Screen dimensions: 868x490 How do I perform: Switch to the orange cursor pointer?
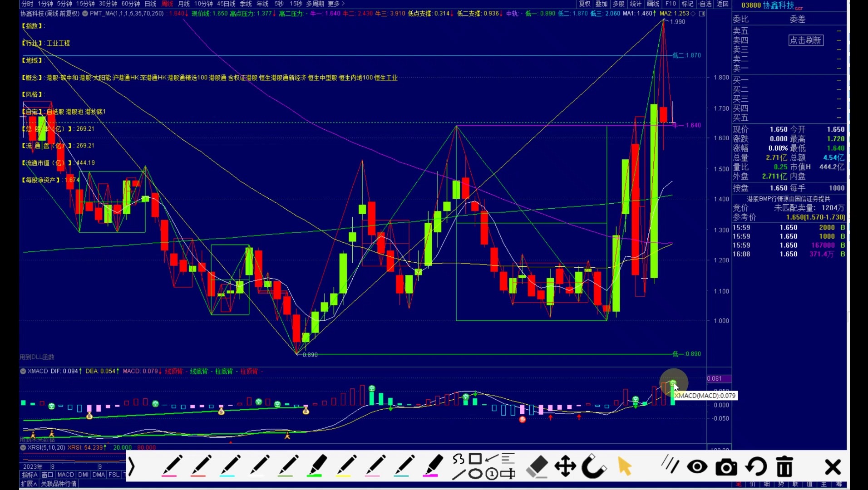[625, 467]
